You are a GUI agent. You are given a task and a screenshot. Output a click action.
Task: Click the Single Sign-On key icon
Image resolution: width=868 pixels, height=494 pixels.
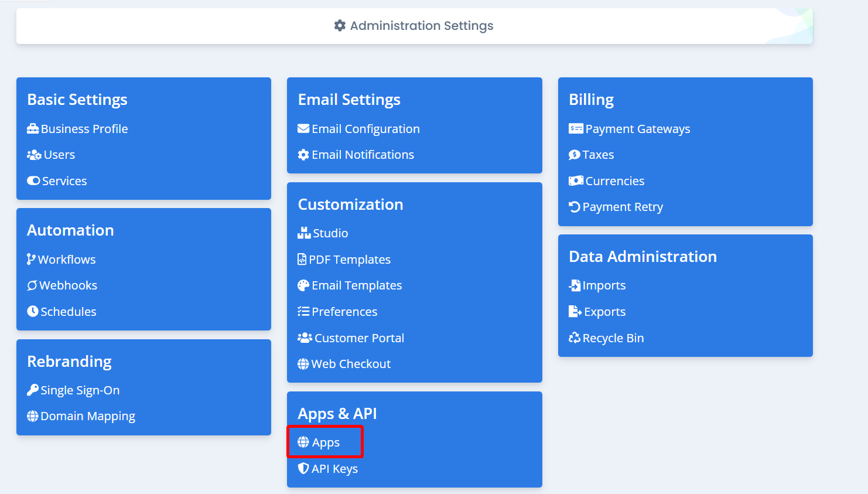pos(33,390)
